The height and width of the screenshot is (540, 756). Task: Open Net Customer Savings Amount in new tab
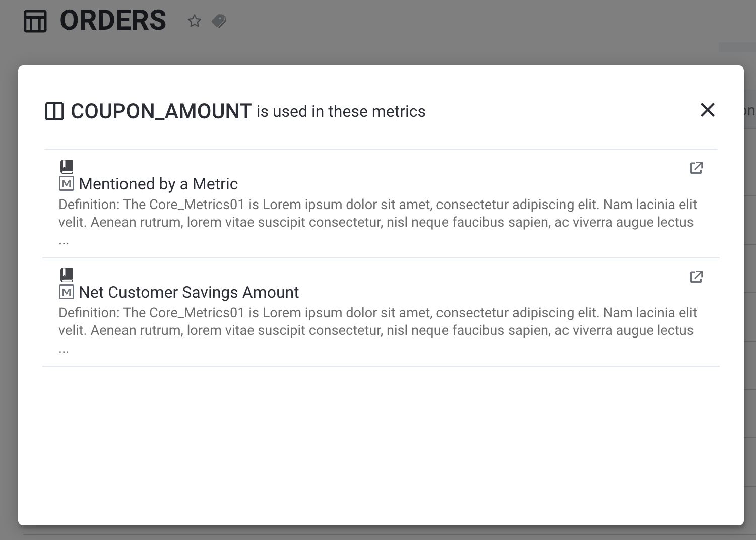coord(696,277)
